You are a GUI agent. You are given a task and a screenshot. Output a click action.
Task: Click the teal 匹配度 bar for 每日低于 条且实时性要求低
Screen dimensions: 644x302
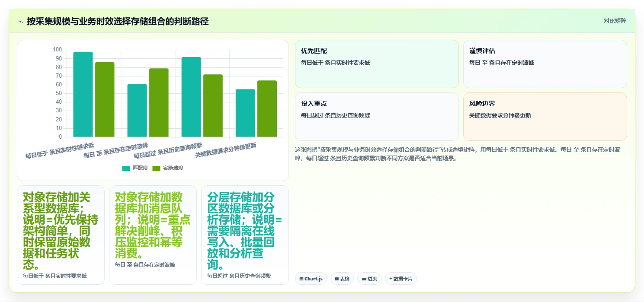tap(83, 94)
